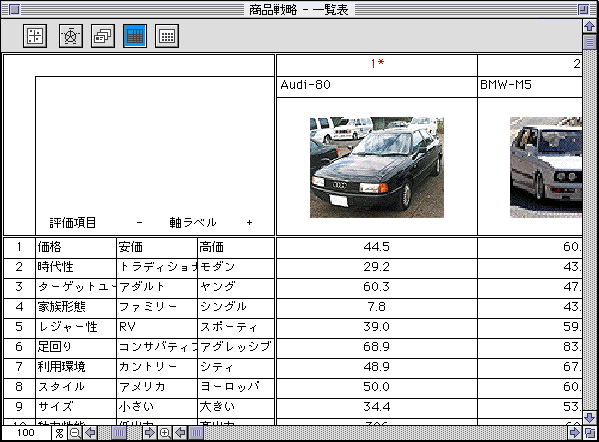
Task: Click the 大きい axis label cell
Action: pos(236,407)
